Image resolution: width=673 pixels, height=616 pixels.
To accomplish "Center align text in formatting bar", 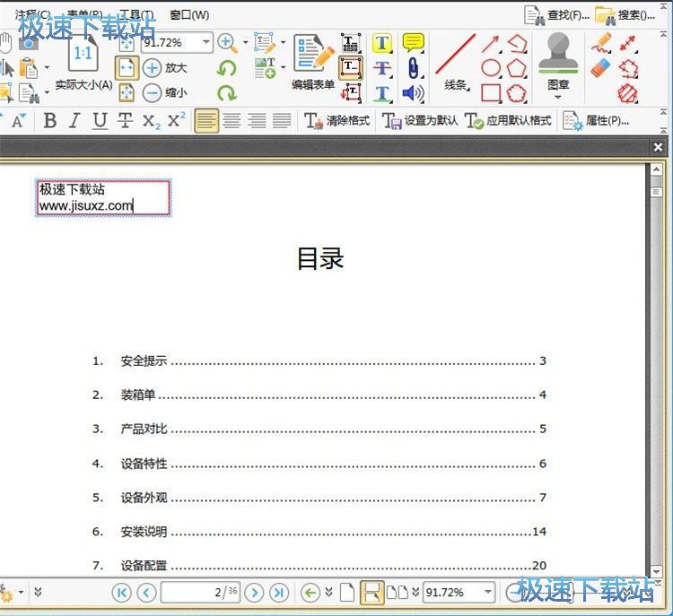I will (232, 120).
